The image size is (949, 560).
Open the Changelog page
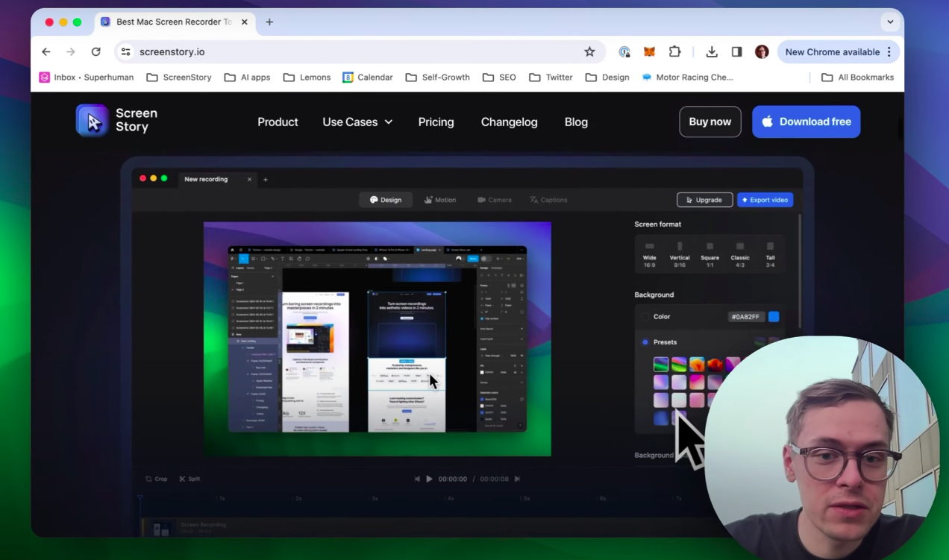tap(509, 122)
